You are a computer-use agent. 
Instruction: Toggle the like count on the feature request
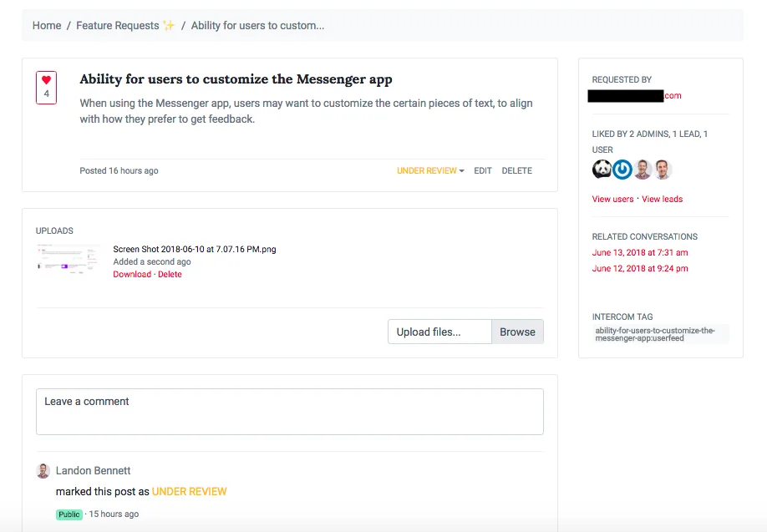[x=45, y=86]
